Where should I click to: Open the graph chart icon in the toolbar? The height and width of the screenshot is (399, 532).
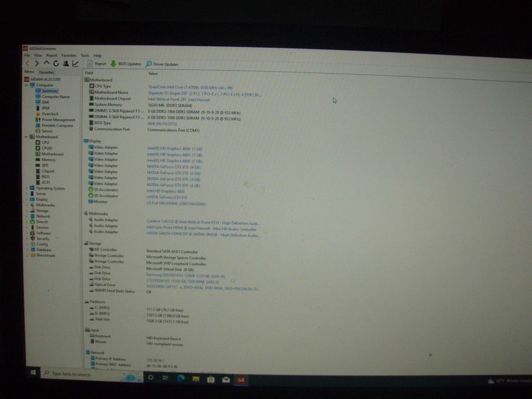point(75,63)
